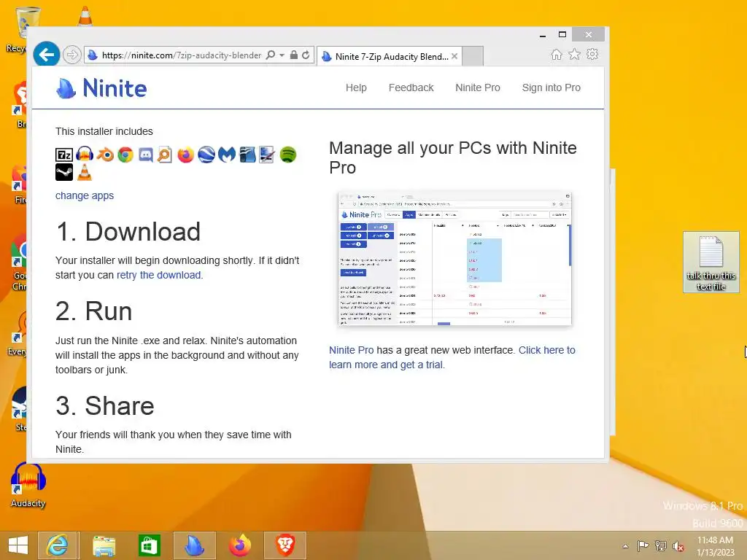Refresh the page with the reload icon

point(306,55)
